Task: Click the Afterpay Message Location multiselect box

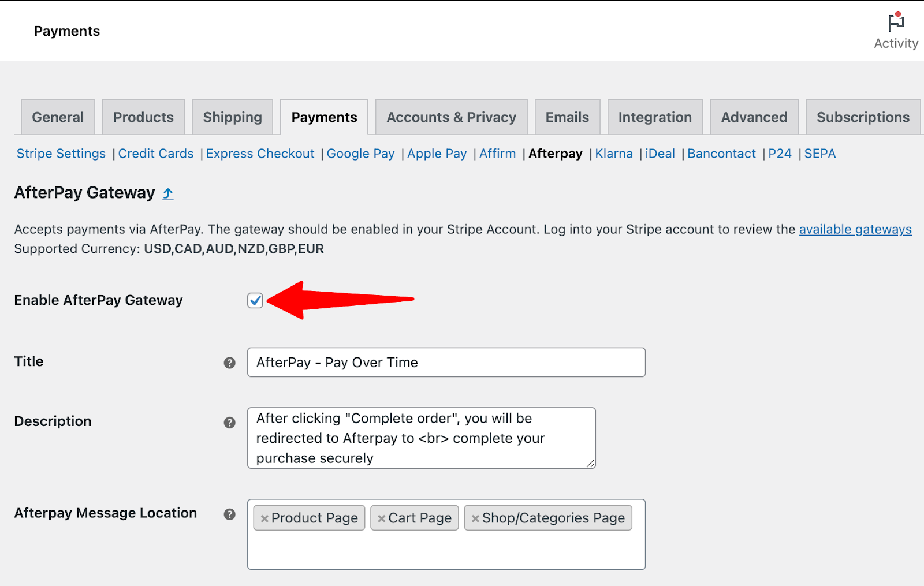Action: click(x=446, y=535)
